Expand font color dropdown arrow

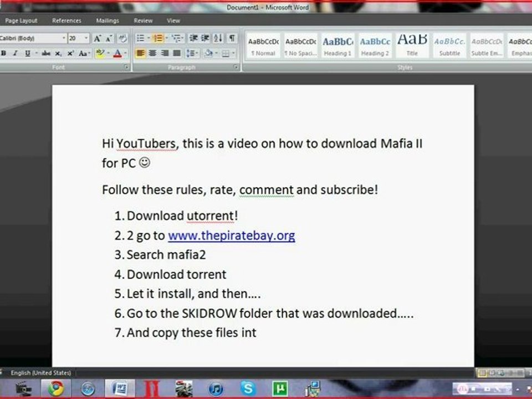[x=126, y=53]
